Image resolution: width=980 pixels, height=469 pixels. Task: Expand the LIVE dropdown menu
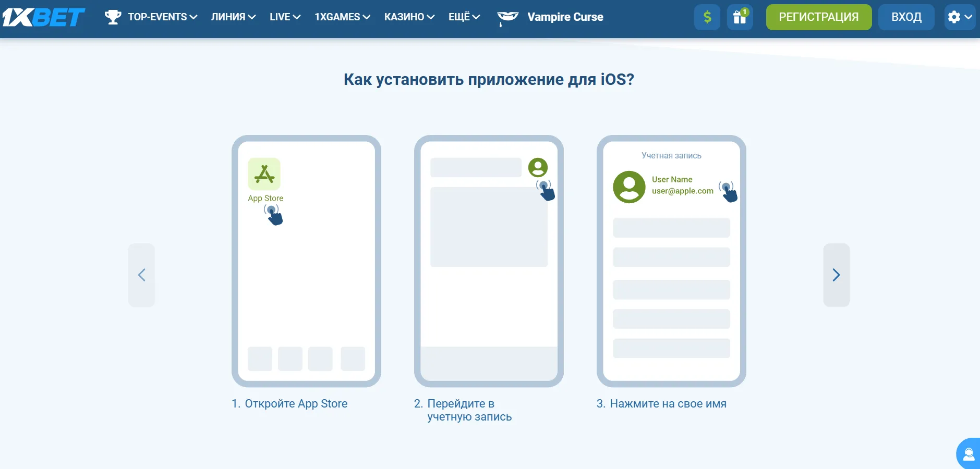tap(285, 17)
